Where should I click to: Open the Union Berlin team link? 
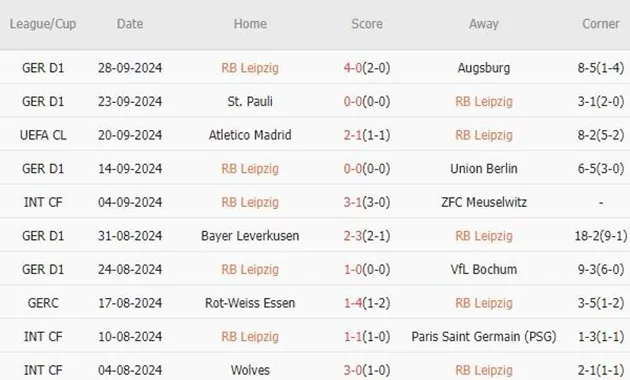point(484,169)
